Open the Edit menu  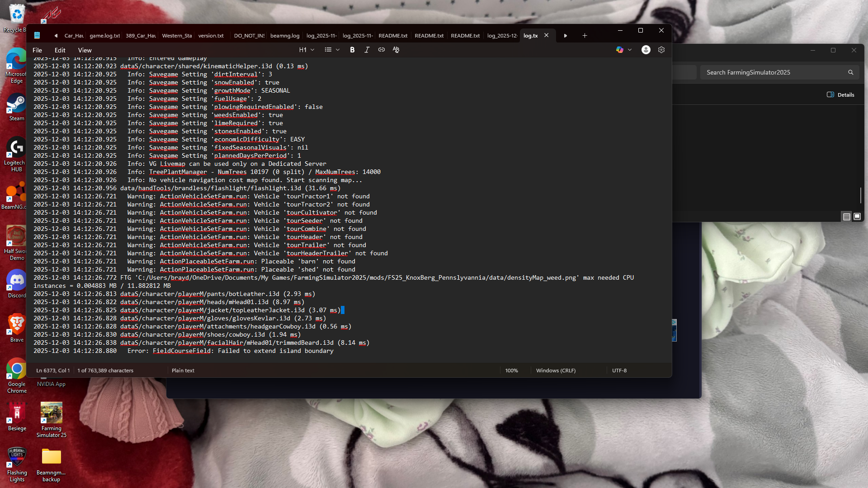(x=60, y=50)
